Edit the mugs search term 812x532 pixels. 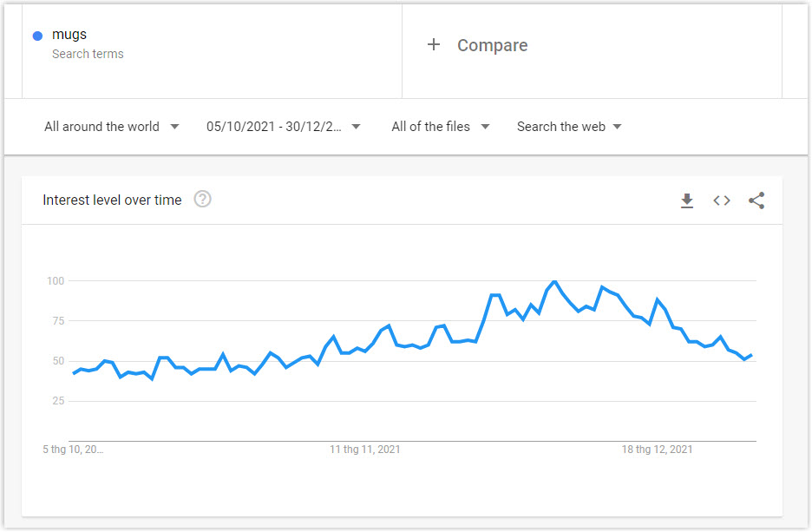pos(69,35)
